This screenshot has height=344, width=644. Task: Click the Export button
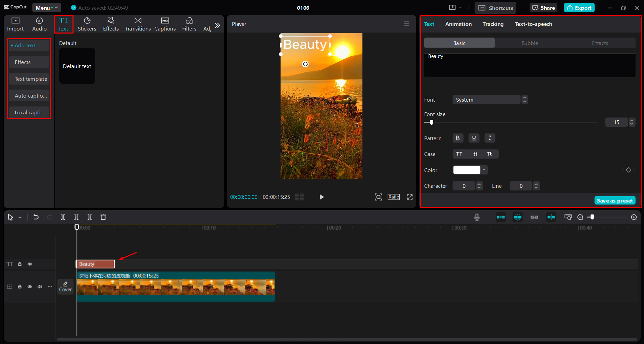pyautogui.click(x=579, y=7)
